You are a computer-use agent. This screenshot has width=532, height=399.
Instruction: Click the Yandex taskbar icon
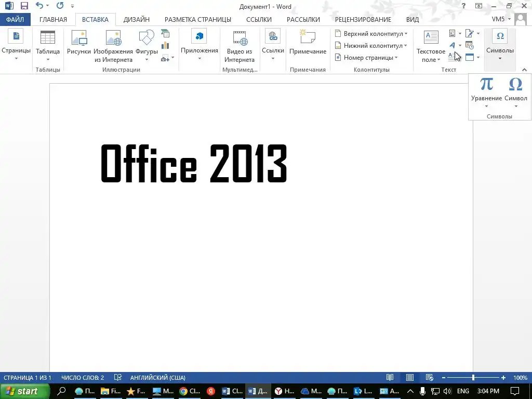211,391
